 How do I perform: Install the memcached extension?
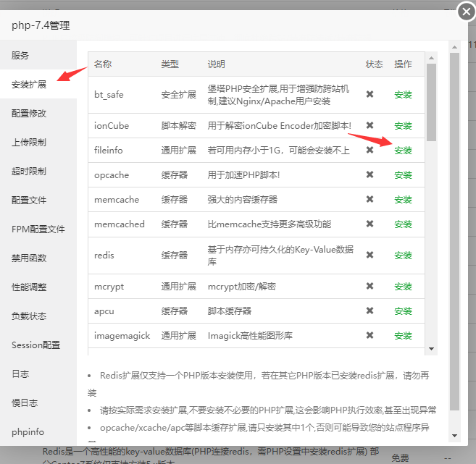[x=403, y=224]
